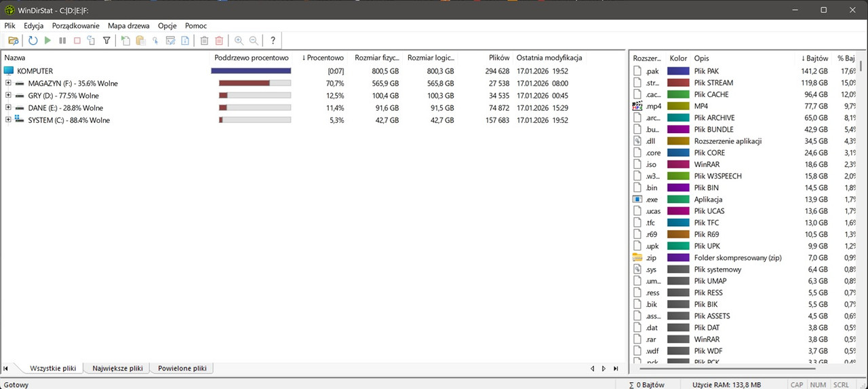The image size is (868, 389).
Task: Click the Rozszerzenie aplikacji description
Action: (x=728, y=141)
